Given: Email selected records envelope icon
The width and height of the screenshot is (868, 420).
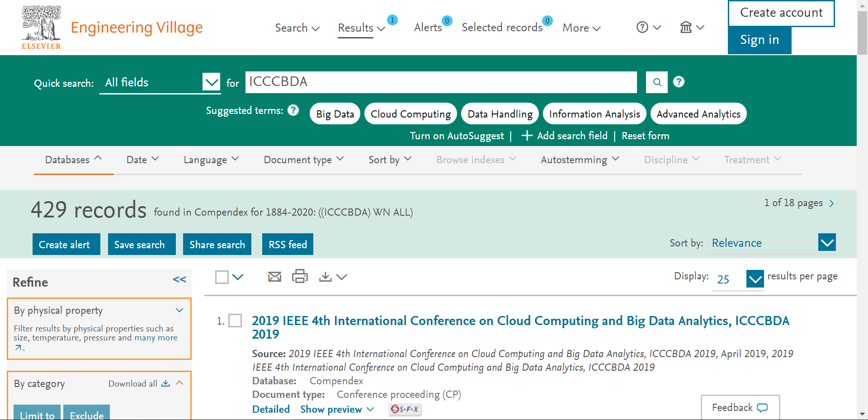Looking at the screenshot, I should [x=274, y=277].
